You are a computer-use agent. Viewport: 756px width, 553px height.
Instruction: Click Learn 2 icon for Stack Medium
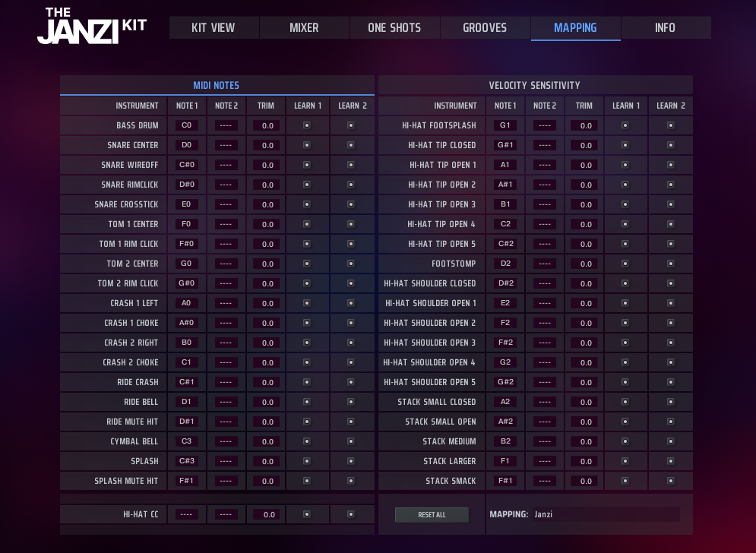click(x=670, y=441)
